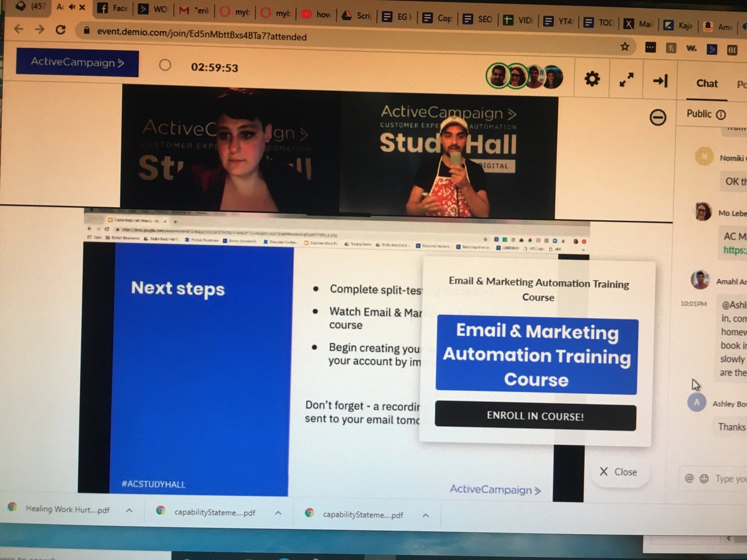The image size is (747, 560).
Task: Close the training course popup
Action: tap(618, 472)
